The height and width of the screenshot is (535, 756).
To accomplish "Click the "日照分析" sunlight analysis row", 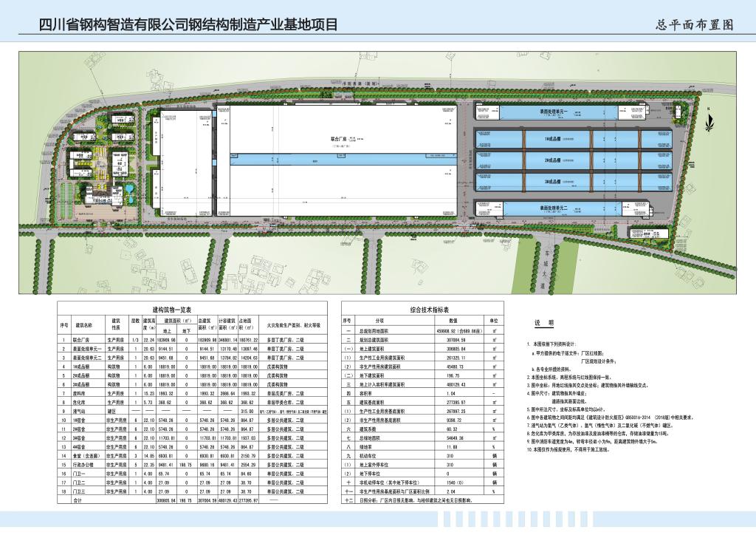I will (422, 501).
